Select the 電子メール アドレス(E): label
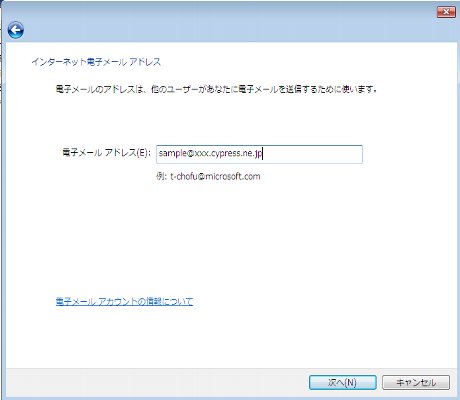The height and width of the screenshot is (400, 460). tap(107, 153)
